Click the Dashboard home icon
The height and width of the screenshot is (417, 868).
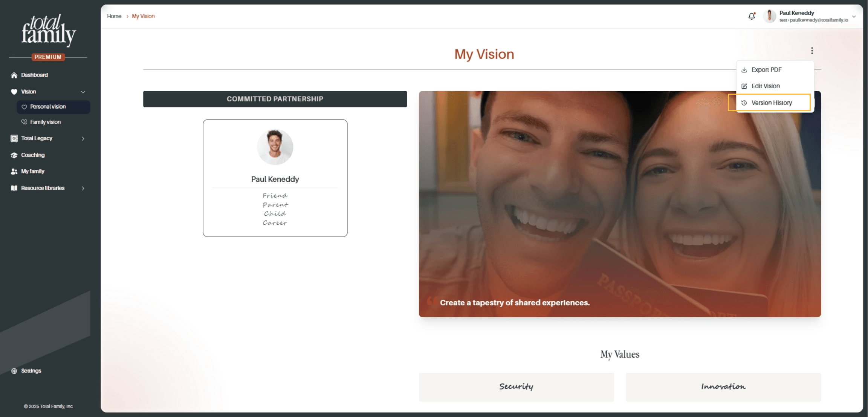(x=14, y=75)
